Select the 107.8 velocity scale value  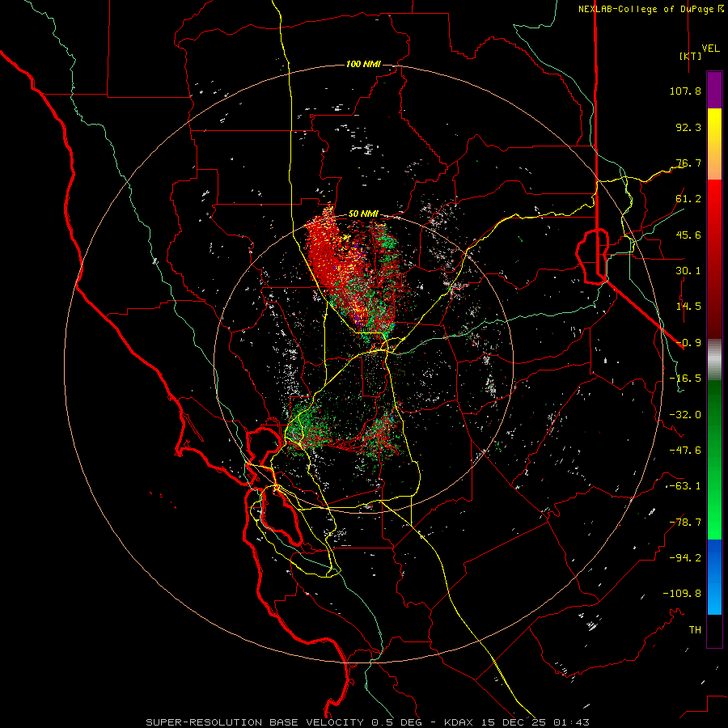[x=685, y=91]
